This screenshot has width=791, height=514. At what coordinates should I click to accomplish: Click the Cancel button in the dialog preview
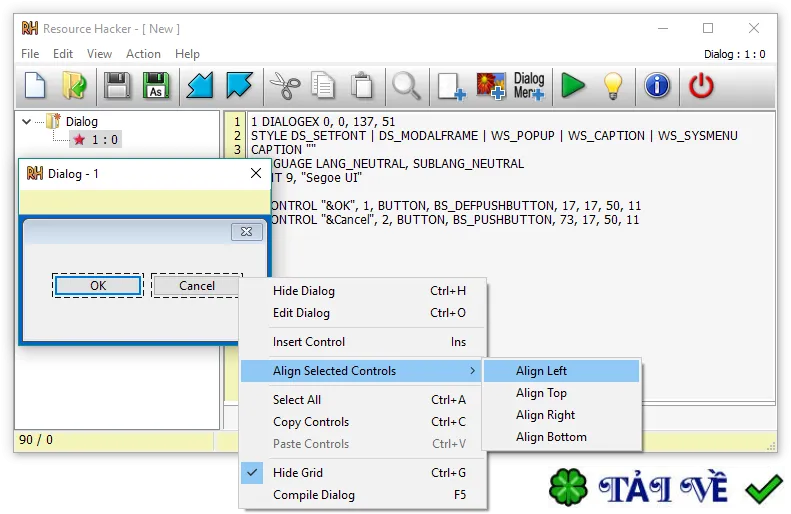(196, 285)
